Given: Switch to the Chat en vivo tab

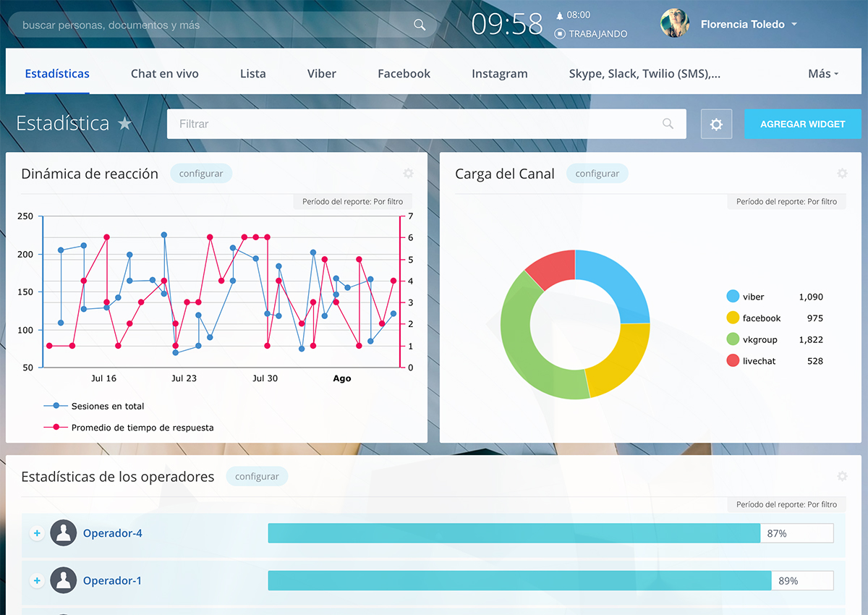Looking at the screenshot, I should pos(164,74).
